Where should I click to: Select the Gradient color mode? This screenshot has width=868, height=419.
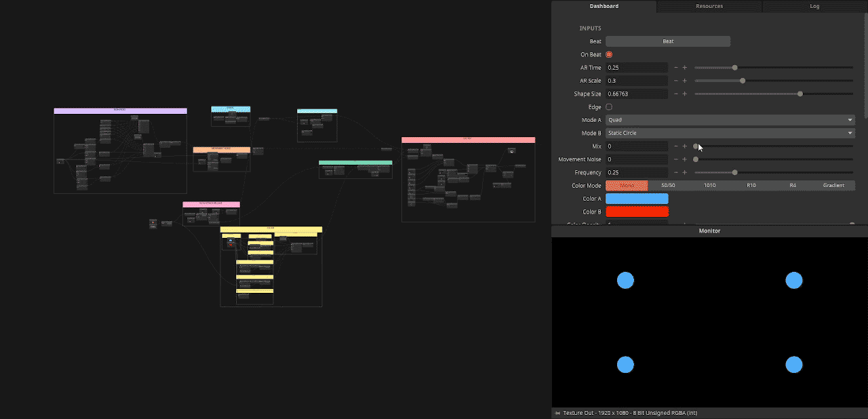click(x=833, y=186)
